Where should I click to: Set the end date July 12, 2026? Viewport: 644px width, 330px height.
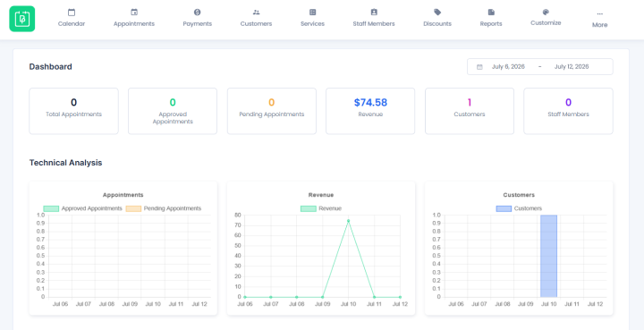click(x=572, y=67)
